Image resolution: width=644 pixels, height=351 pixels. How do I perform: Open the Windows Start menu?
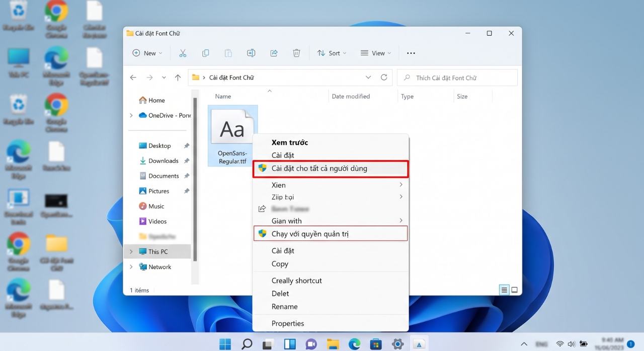[225, 344]
